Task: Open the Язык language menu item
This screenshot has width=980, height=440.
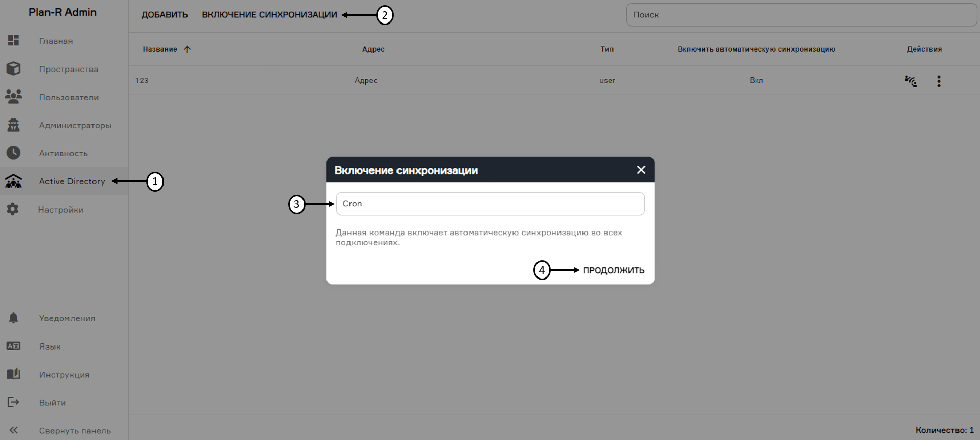Action: point(50,346)
